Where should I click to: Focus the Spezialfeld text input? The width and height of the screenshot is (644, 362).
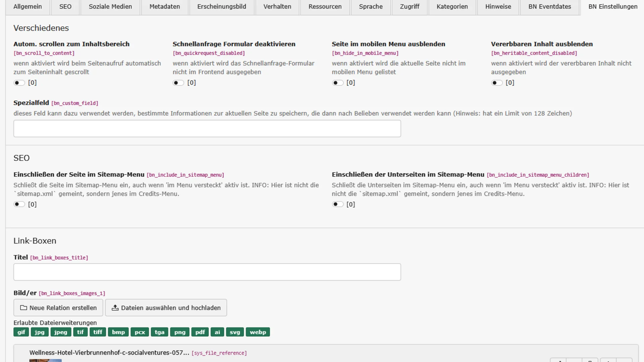pyautogui.click(x=207, y=128)
